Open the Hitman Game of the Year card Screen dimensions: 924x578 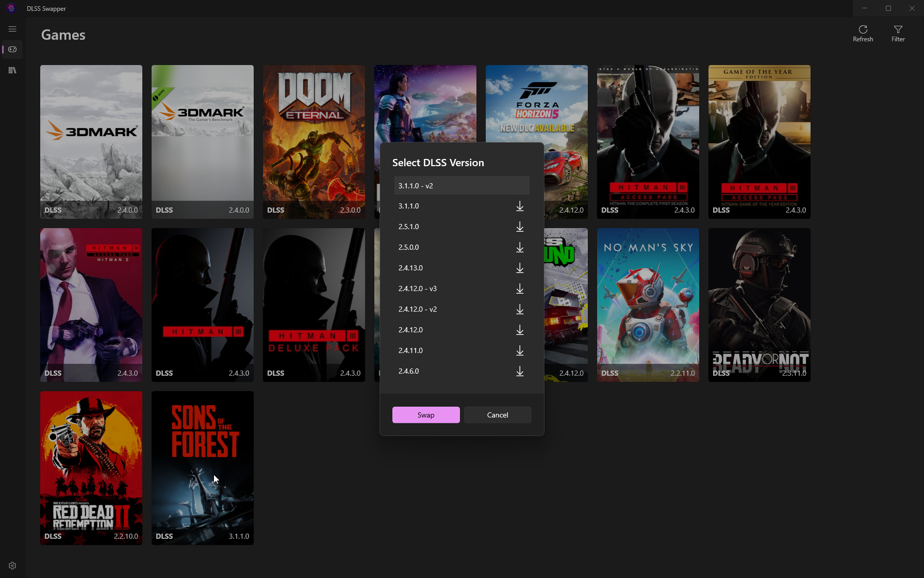(x=760, y=142)
